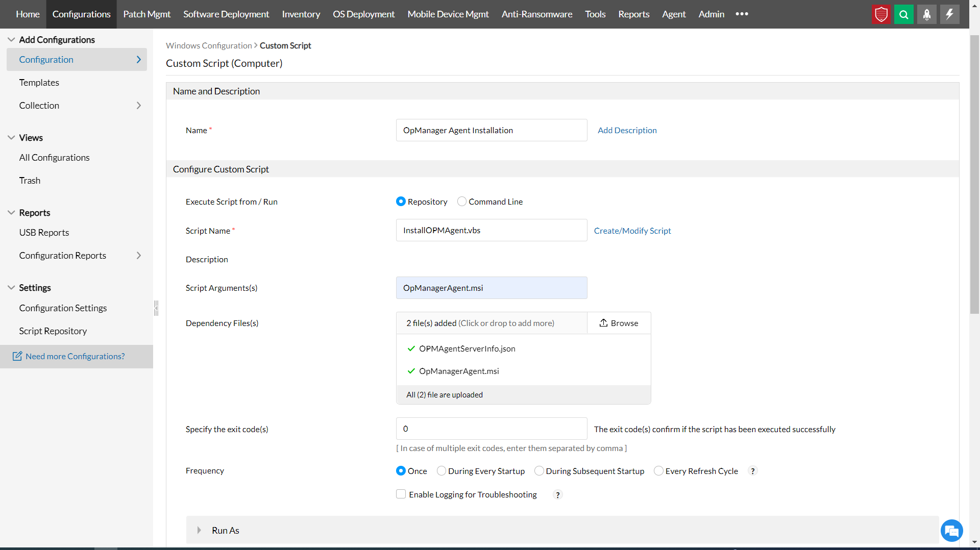
Task: Click the Browse button for dependency files
Action: pos(619,323)
